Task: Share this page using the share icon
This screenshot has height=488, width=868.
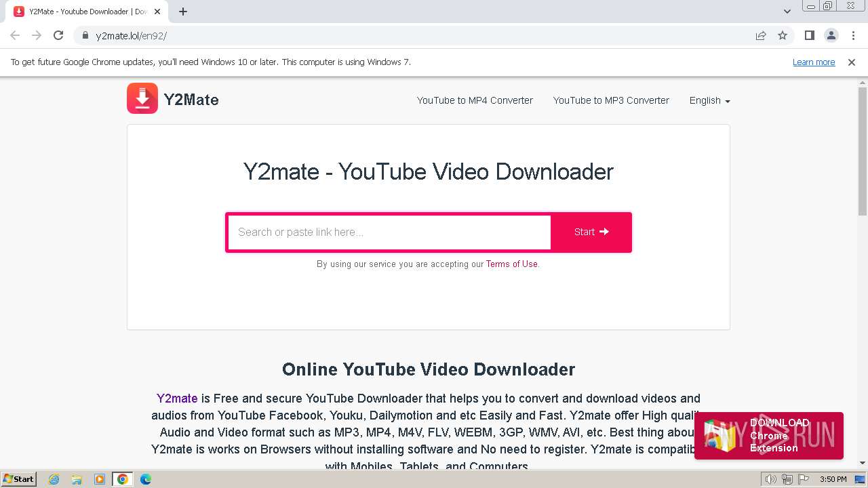Action: [x=761, y=35]
